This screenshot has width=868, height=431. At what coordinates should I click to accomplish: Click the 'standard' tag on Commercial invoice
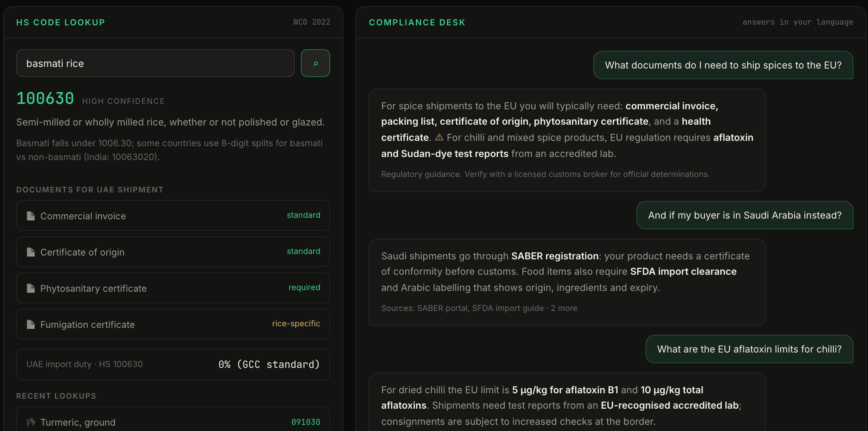304,215
